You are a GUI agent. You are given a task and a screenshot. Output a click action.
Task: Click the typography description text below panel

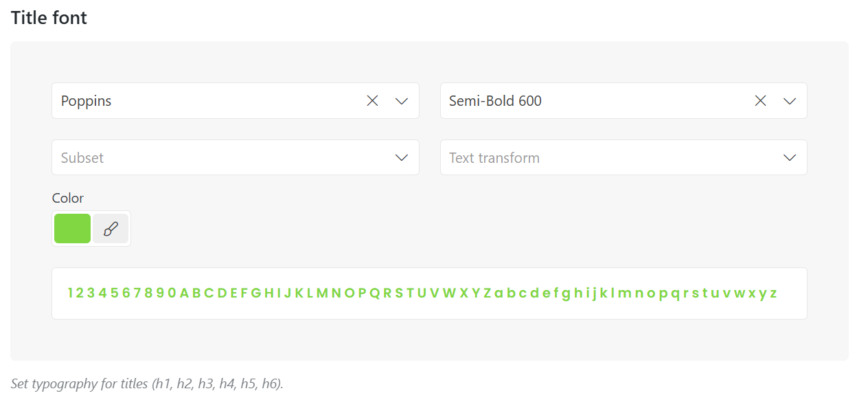coord(79,383)
